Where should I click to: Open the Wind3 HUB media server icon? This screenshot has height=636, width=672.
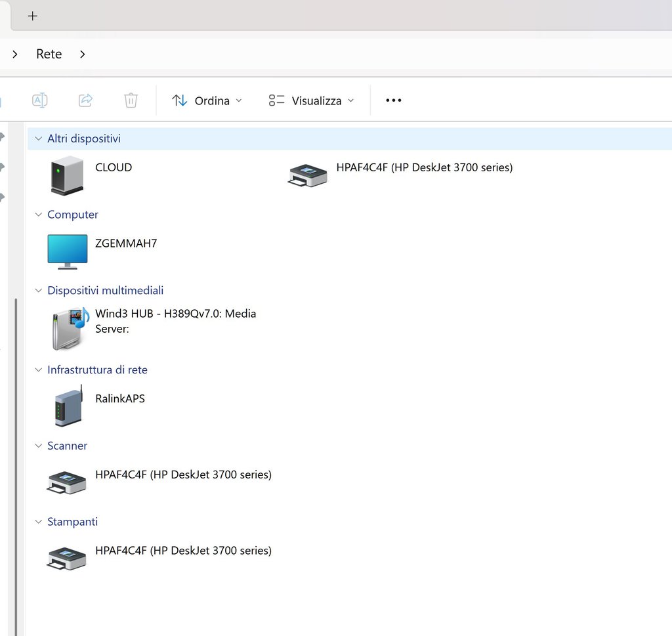pyautogui.click(x=70, y=328)
